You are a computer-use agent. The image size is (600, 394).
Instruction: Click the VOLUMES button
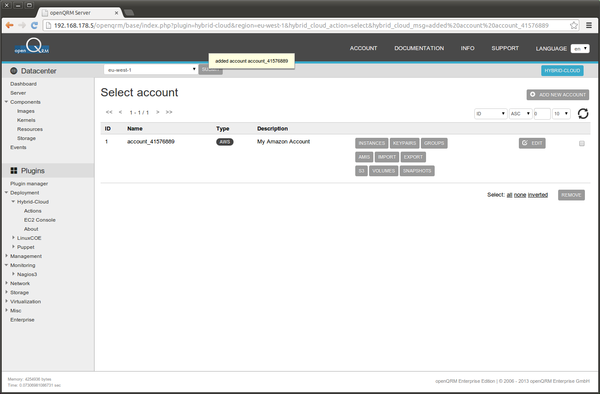click(383, 171)
